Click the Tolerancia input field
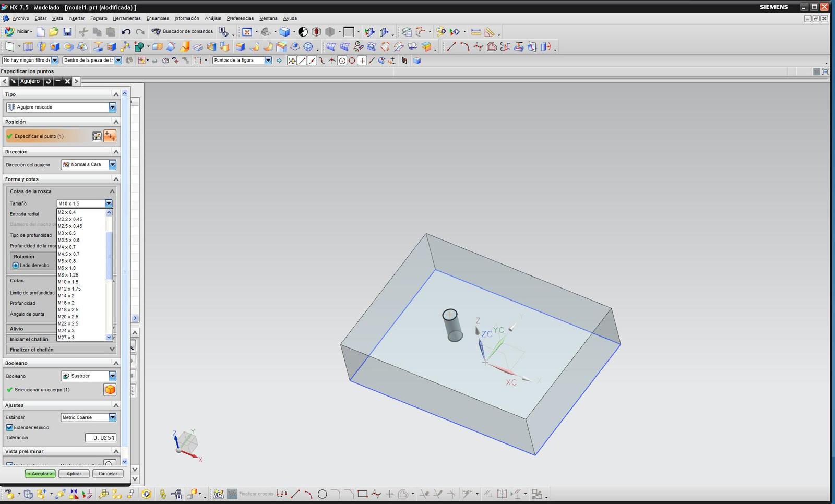Viewport: 835px width, 504px height. tap(101, 438)
